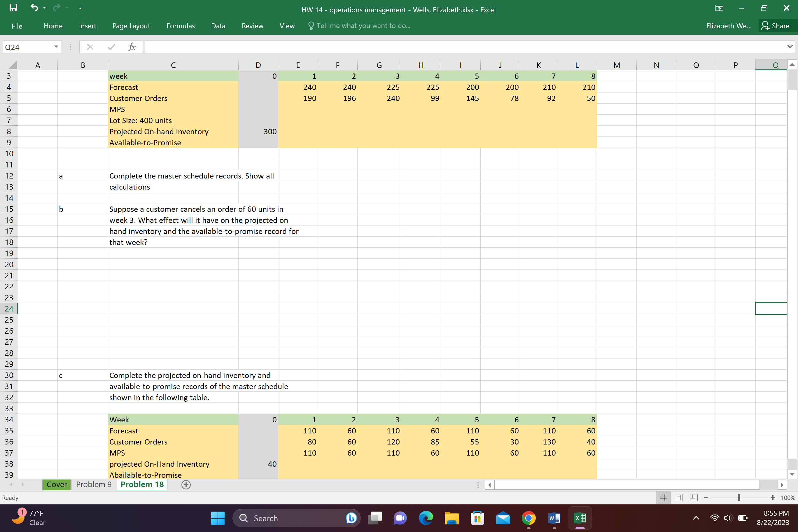798x532 pixels.
Task: Switch to Page Break Preview view
Action: (x=694, y=497)
